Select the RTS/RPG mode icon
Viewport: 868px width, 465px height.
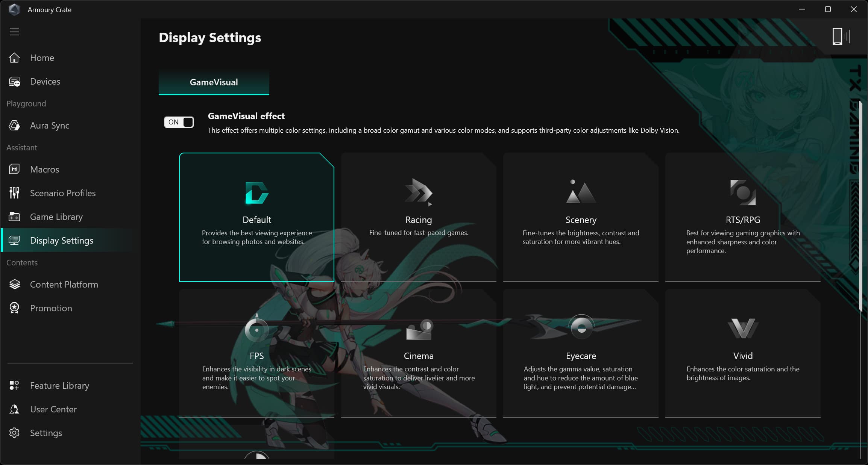tap(743, 192)
